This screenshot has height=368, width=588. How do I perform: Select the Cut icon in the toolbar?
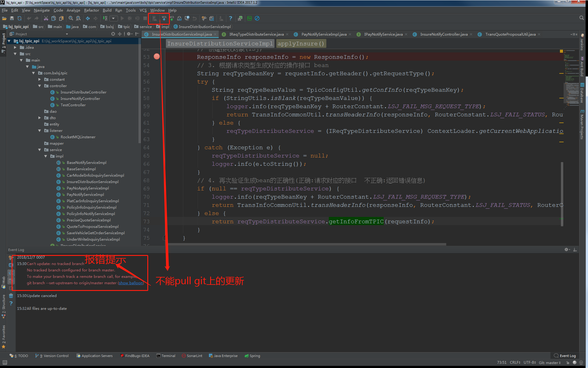(x=46, y=19)
